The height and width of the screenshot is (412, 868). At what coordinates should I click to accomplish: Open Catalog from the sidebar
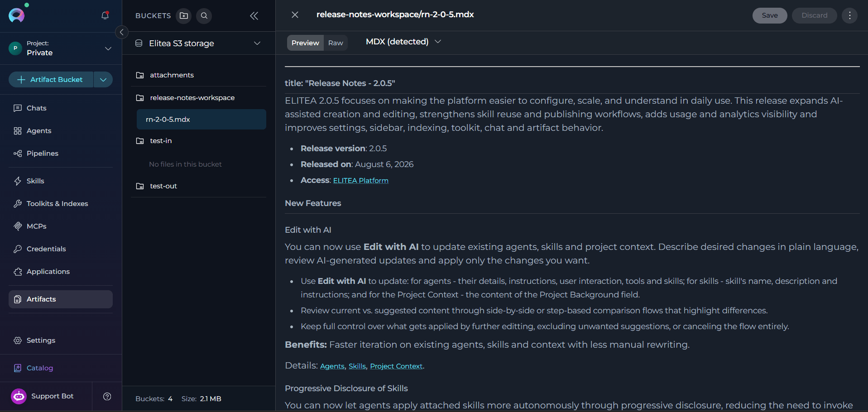(x=61, y=368)
